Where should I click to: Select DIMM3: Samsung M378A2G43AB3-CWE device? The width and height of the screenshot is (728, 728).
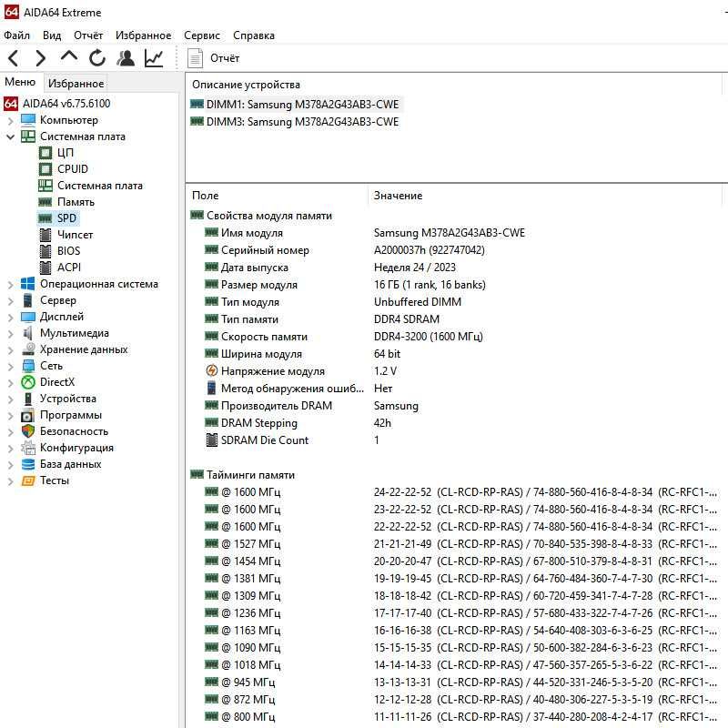pos(302,122)
